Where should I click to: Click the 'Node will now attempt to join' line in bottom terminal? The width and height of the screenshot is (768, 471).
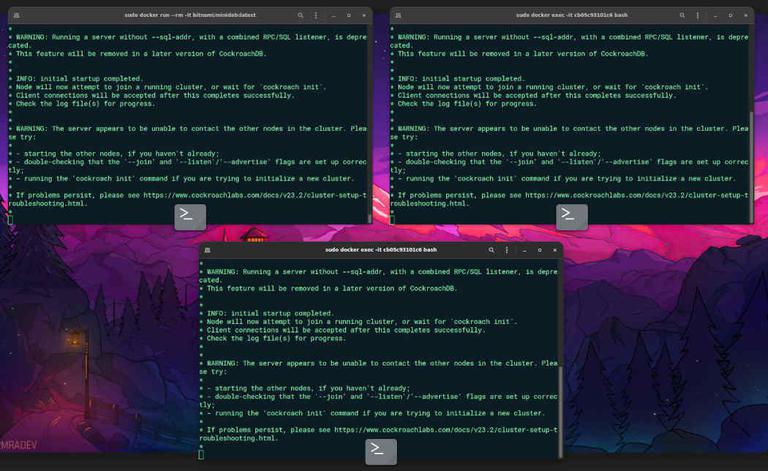(x=362, y=322)
